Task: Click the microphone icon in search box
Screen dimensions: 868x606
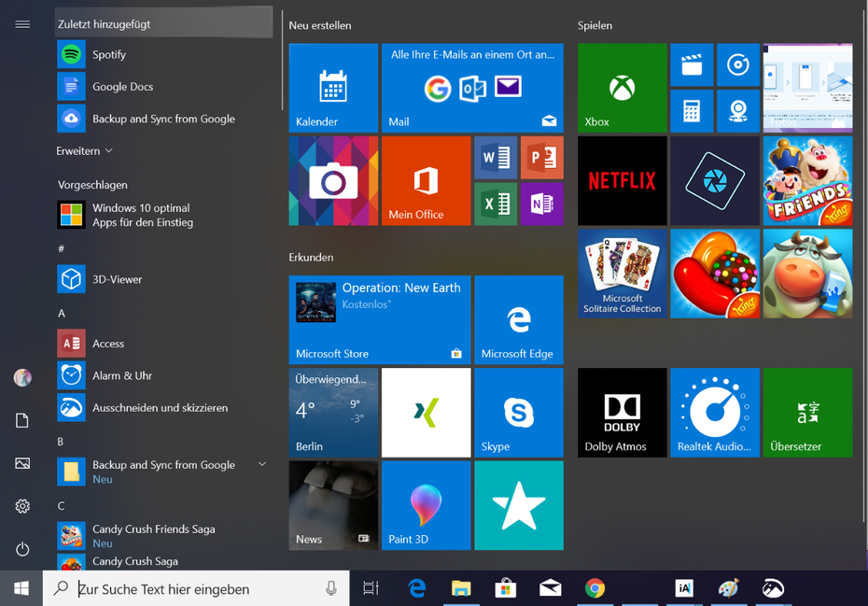Action: pos(331,588)
